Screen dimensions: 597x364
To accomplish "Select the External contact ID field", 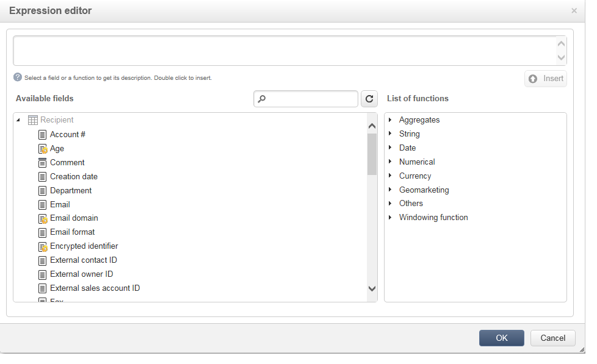I will (84, 260).
